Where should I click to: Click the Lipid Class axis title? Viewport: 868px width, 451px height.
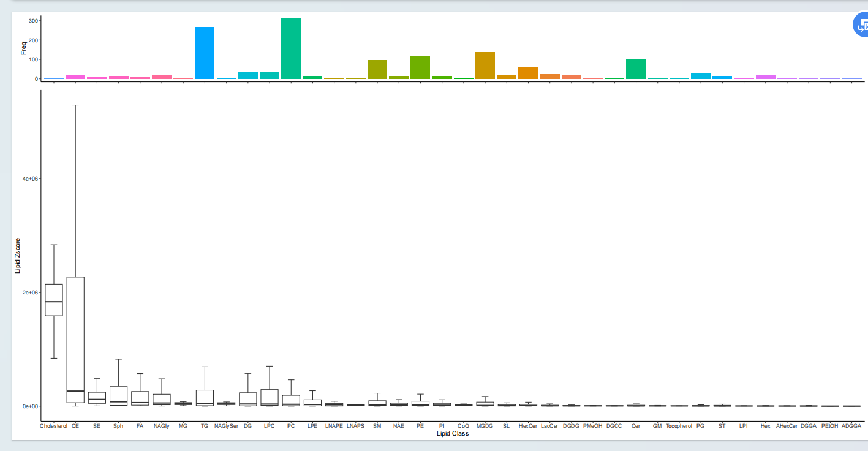pos(453,434)
